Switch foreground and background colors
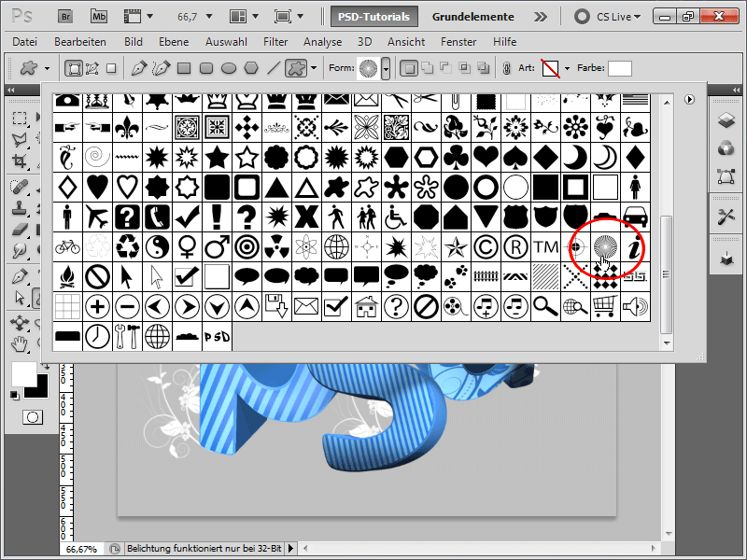The height and width of the screenshot is (560, 747). [46, 367]
